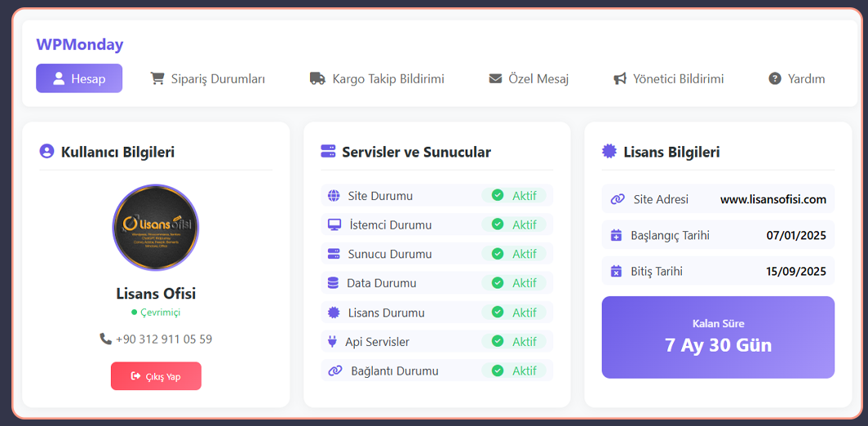This screenshot has height=426, width=868.
Task: Click the Aktif badge for Bağlantı Durumu
Action: [x=514, y=371]
